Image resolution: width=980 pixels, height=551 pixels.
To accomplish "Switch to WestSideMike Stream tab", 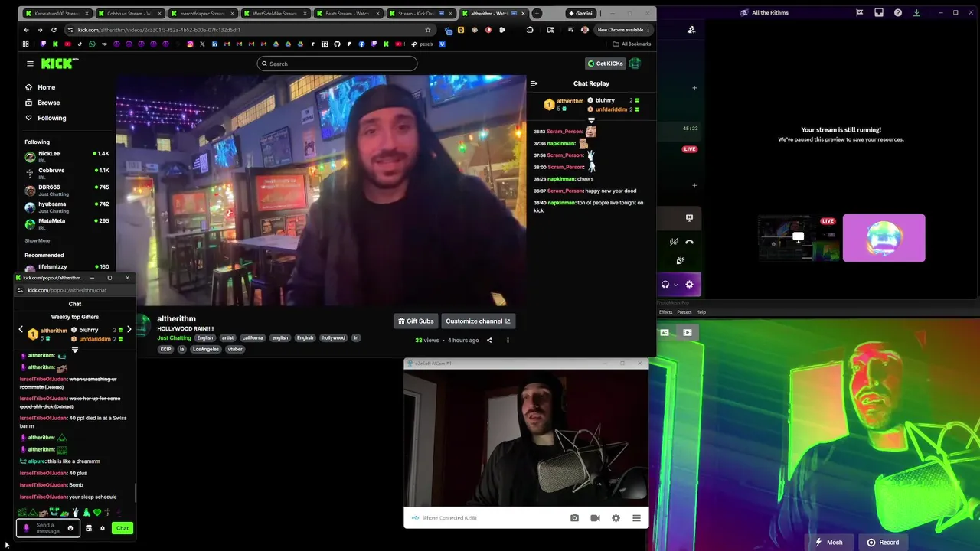I will coord(273,13).
